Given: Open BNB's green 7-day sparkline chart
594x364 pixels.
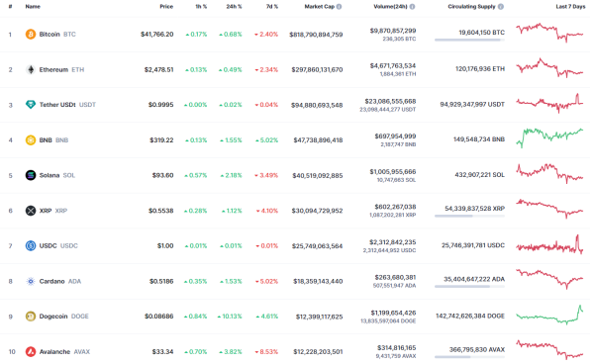Looking at the screenshot, I should click(549, 138).
